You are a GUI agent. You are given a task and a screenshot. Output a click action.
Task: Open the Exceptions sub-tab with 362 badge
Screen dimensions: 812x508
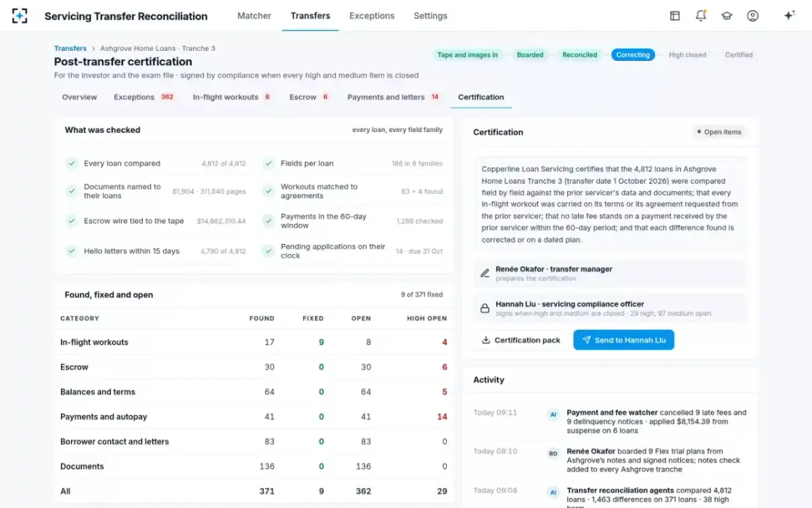144,97
